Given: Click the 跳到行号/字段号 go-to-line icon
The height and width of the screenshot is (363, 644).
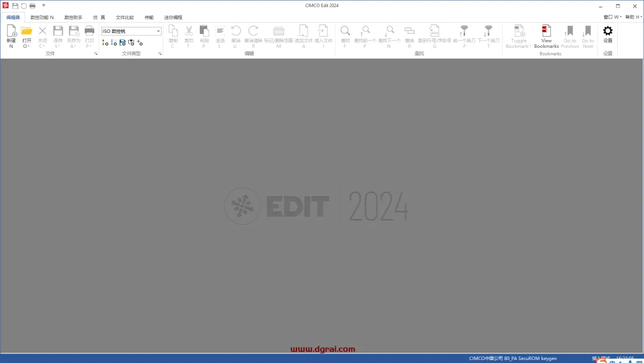Looking at the screenshot, I should coord(435,31).
